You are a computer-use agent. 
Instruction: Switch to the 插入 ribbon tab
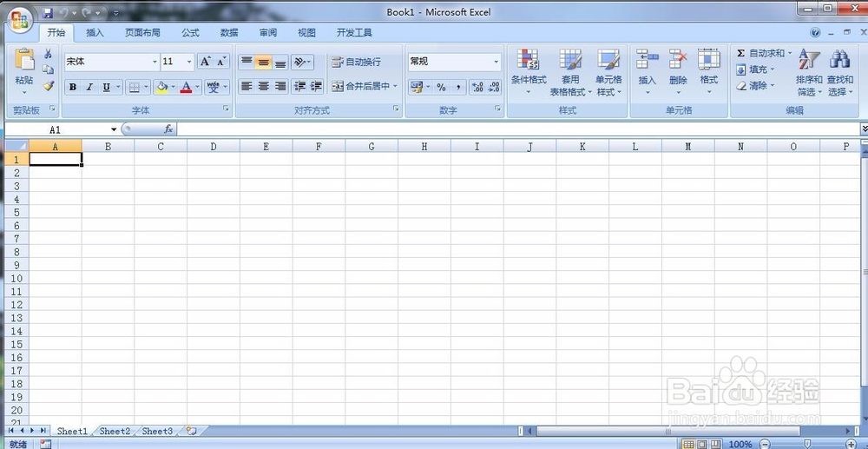pos(95,33)
